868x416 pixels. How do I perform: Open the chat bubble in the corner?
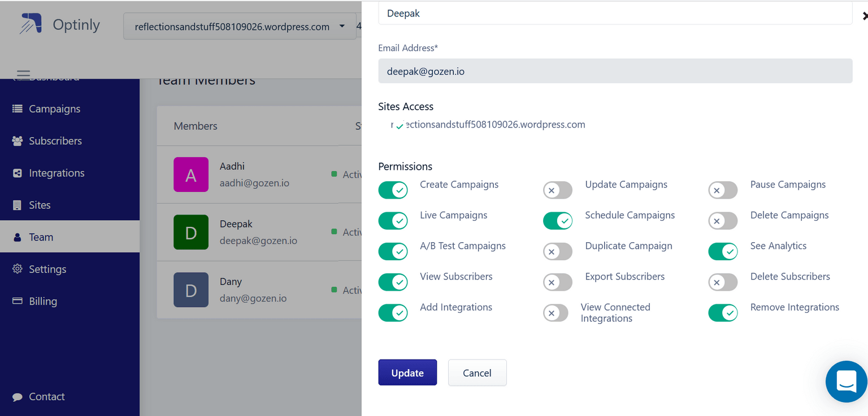point(846,382)
